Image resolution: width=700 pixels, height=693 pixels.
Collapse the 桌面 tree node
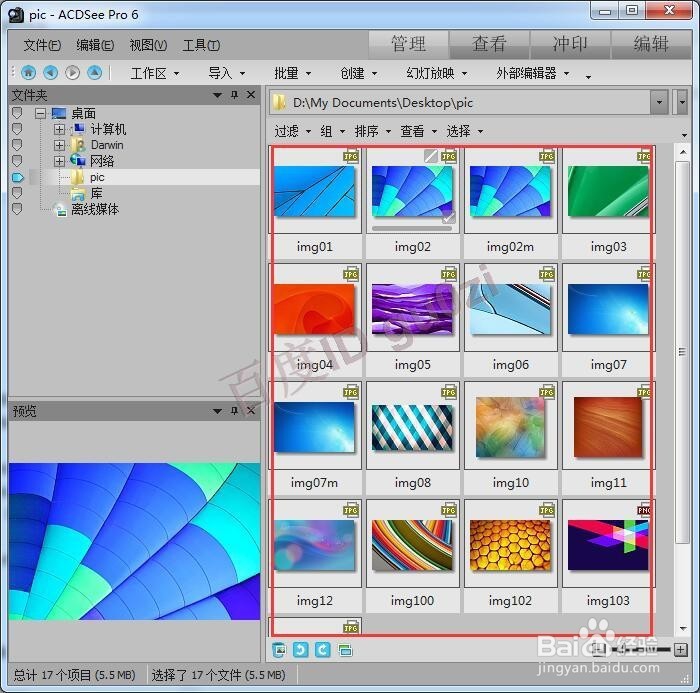(x=40, y=113)
